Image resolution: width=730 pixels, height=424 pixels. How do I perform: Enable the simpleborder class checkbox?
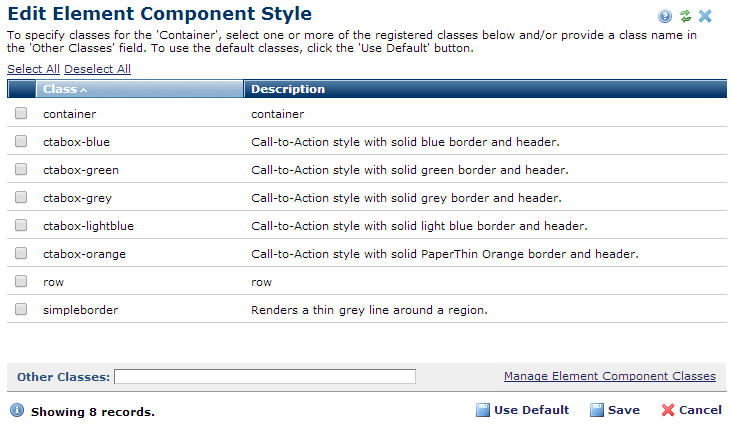point(21,310)
